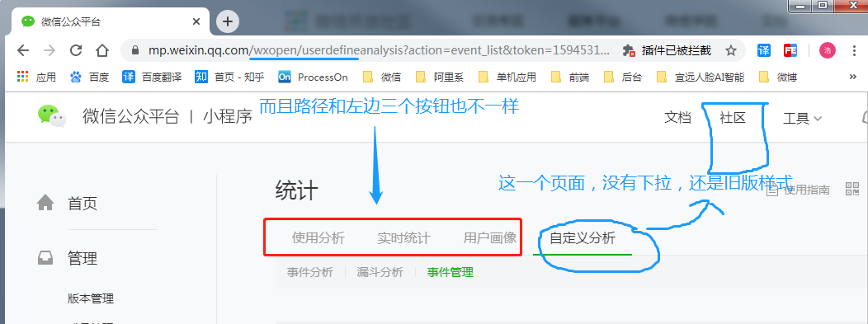Expand the 前端 bookmark folder

[569, 77]
